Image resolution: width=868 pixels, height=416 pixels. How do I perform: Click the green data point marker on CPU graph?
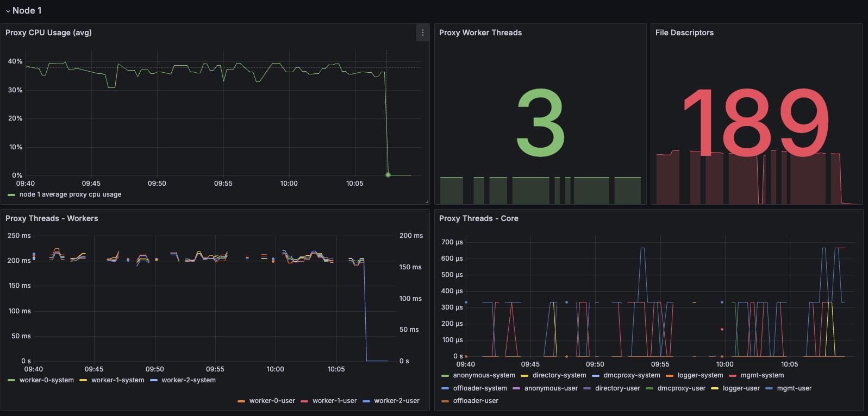(388, 175)
